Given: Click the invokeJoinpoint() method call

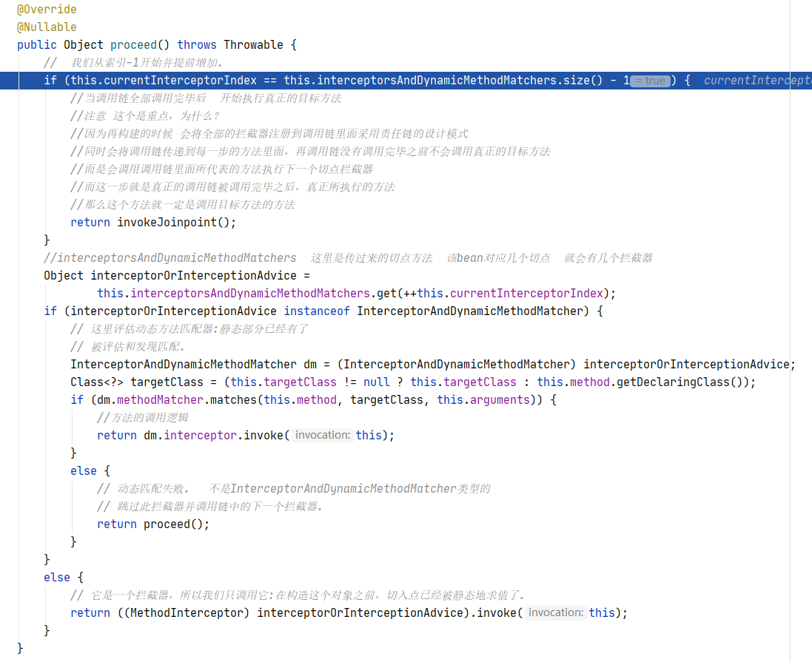Looking at the screenshot, I should (176, 223).
